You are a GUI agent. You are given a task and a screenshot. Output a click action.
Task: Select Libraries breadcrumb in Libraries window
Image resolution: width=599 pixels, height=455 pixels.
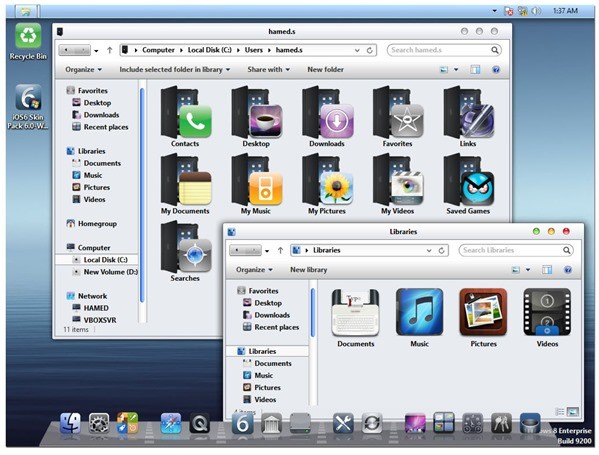click(327, 250)
